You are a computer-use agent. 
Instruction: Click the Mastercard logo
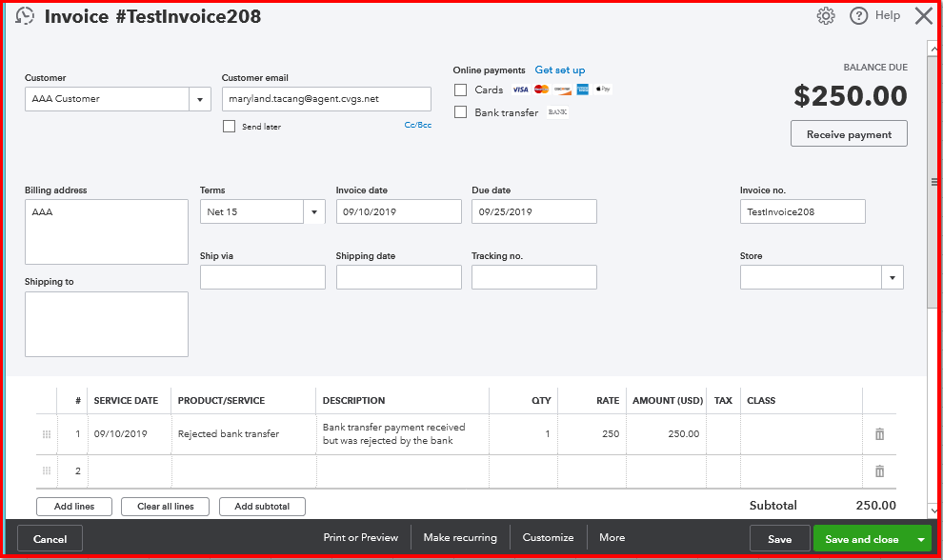(541, 89)
